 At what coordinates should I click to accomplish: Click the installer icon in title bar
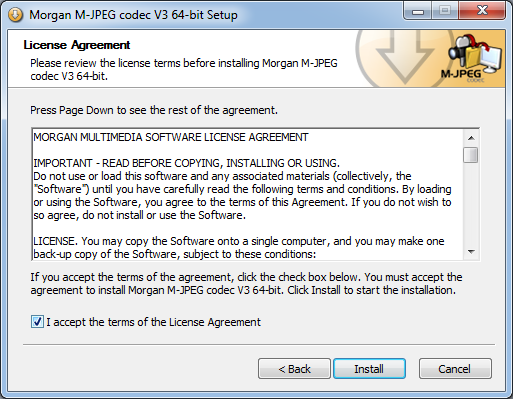[x=15, y=15]
